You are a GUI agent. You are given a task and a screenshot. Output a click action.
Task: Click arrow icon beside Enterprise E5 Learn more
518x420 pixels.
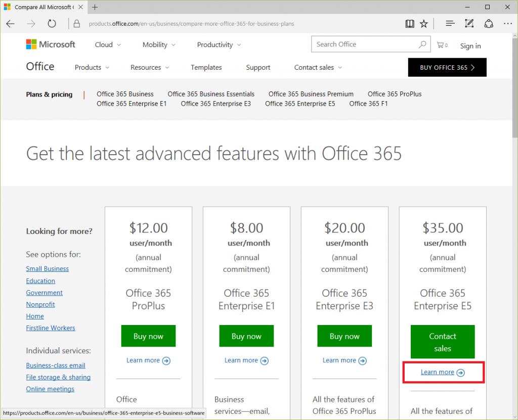point(460,373)
